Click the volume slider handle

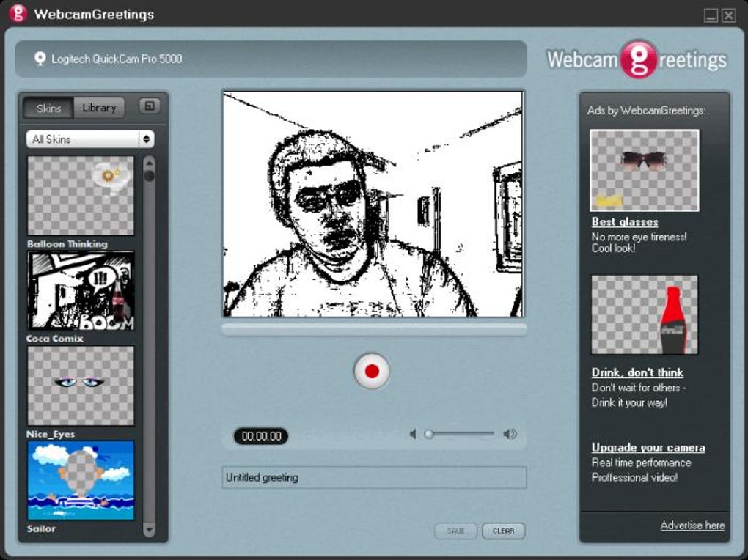(428, 434)
